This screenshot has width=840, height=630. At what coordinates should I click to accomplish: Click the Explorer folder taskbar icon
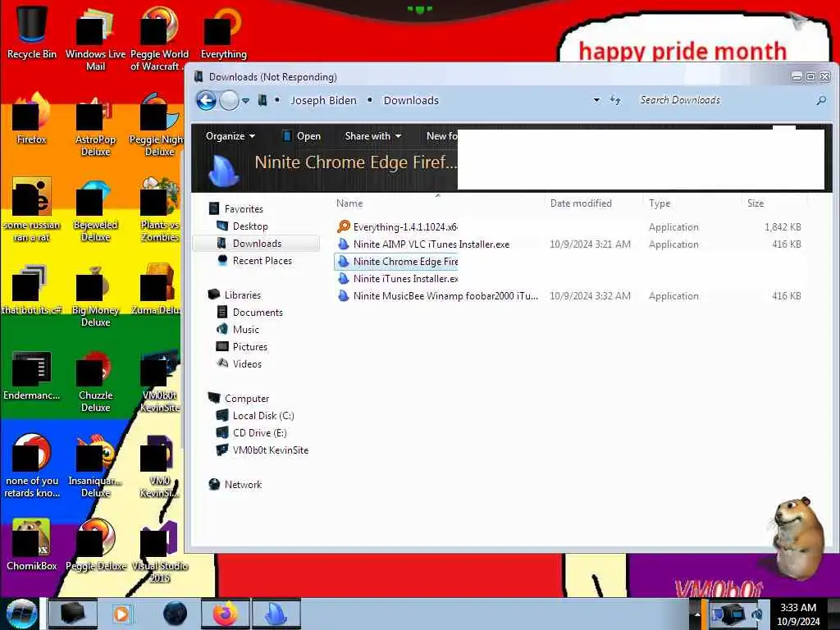[x=73, y=614]
